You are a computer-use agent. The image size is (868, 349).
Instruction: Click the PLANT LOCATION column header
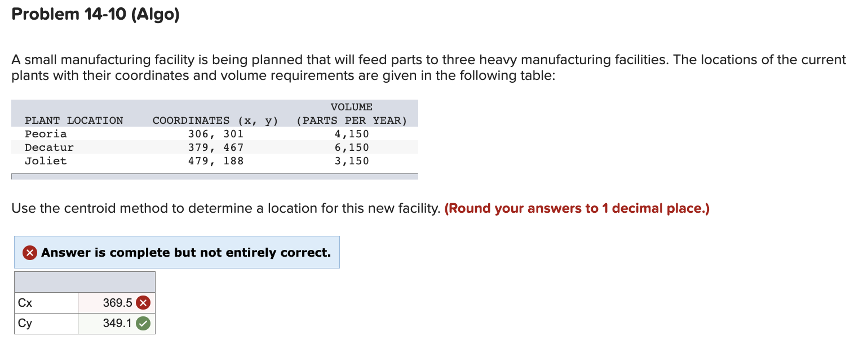click(74, 120)
